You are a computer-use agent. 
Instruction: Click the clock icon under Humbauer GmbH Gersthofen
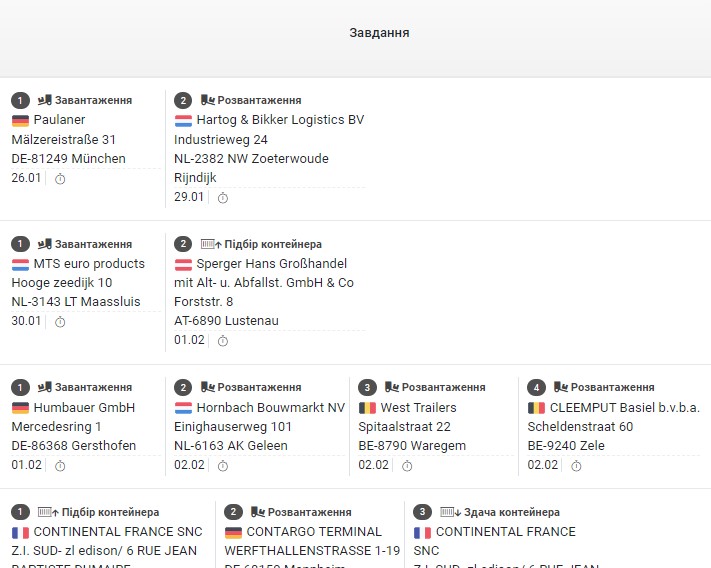pos(60,466)
